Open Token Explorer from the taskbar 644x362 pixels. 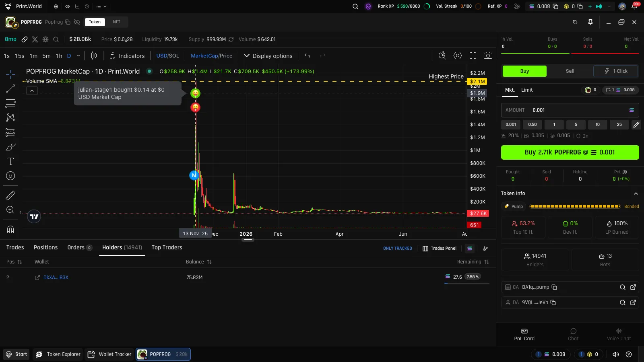tap(58, 354)
